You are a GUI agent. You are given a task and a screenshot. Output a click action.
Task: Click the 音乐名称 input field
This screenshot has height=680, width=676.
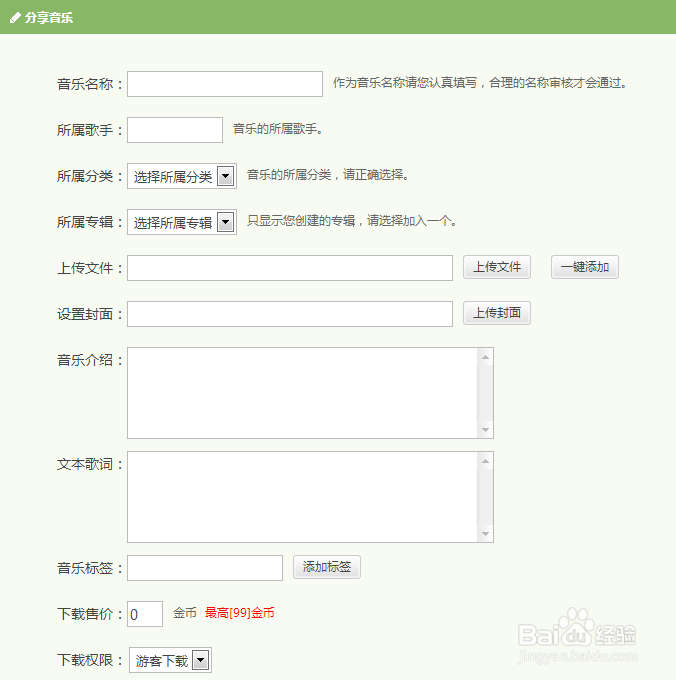[x=225, y=84]
